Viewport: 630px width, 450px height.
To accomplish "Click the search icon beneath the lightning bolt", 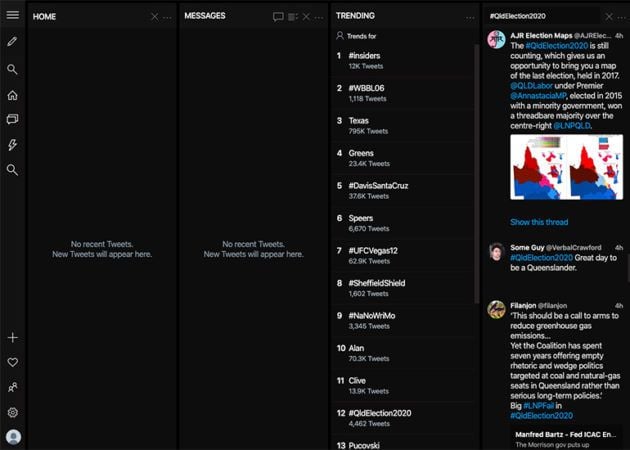I will (x=12, y=170).
